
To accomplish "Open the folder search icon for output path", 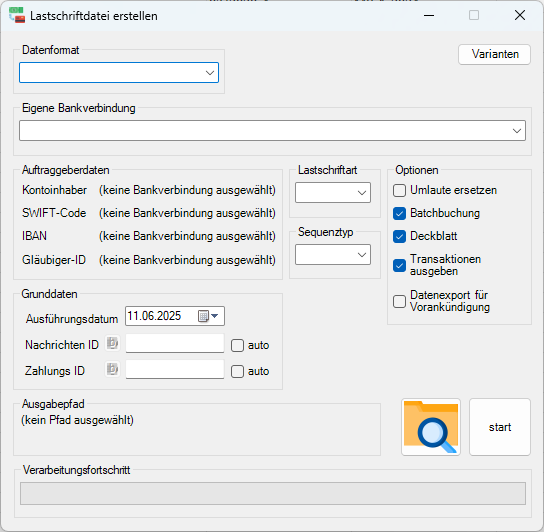I will coord(431,427).
